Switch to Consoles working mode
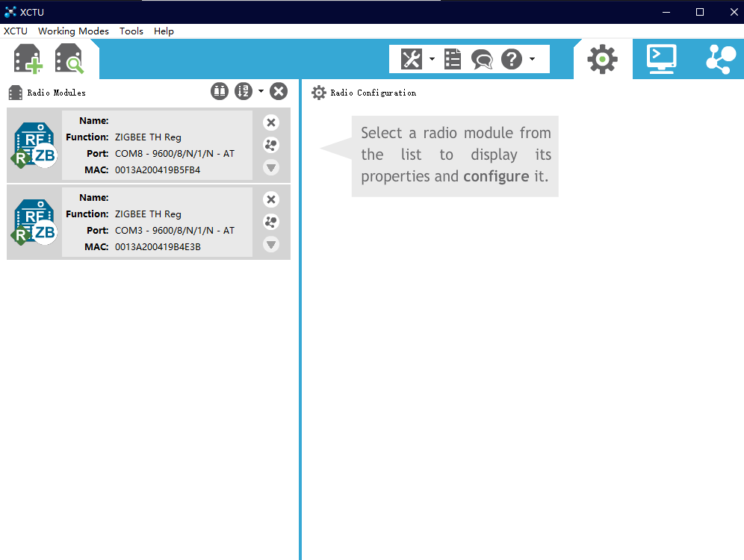 [x=661, y=59]
